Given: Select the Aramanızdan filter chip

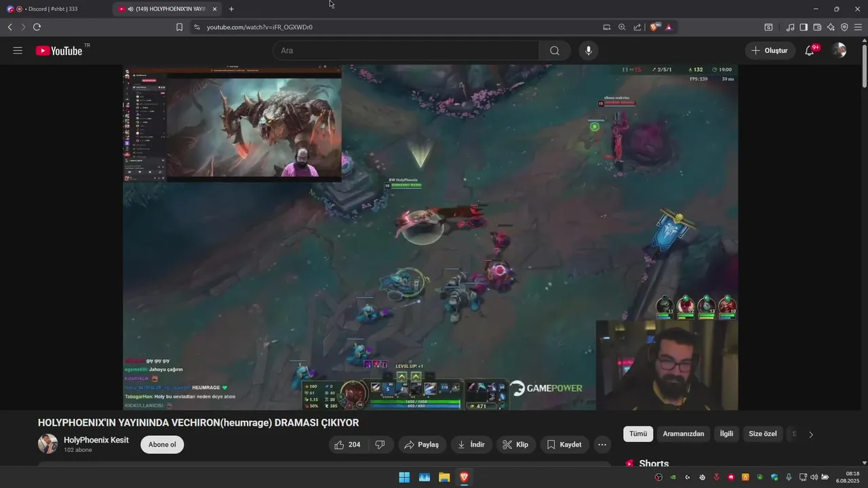Looking at the screenshot, I should [683, 434].
